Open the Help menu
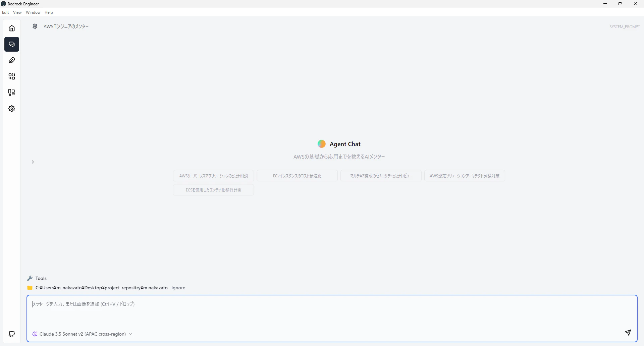 (x=49, y=12)
